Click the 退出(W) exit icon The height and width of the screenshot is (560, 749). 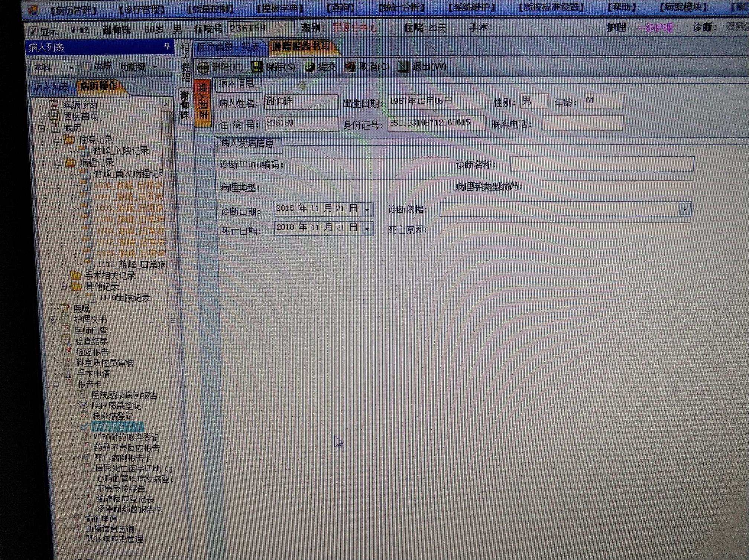pos(403,67)
